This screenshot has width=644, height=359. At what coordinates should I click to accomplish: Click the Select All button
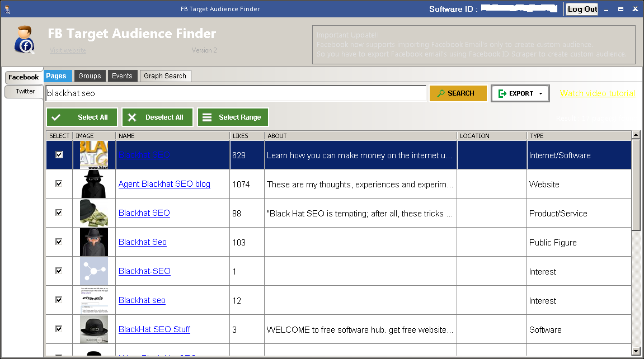[x=82, y=117]
